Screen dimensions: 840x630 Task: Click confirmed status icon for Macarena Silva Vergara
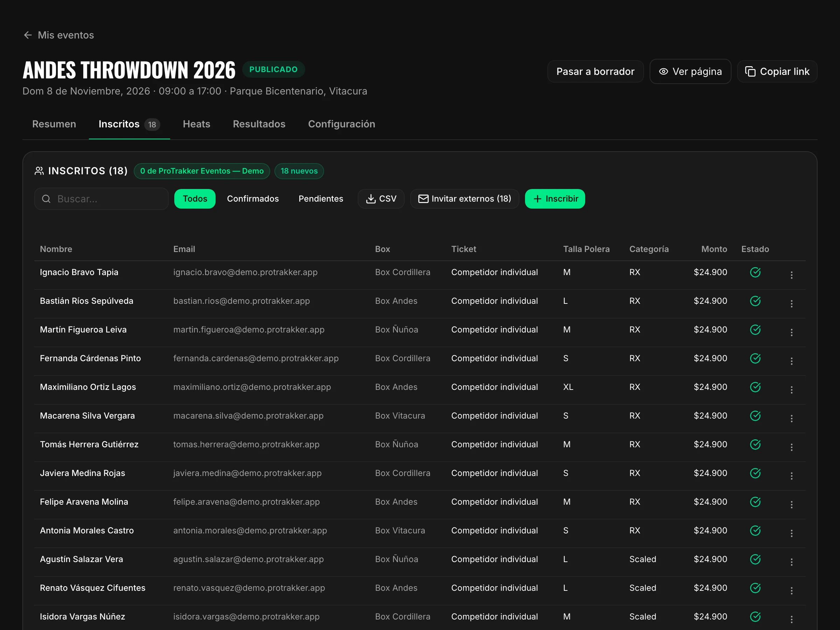click(755, 415)
